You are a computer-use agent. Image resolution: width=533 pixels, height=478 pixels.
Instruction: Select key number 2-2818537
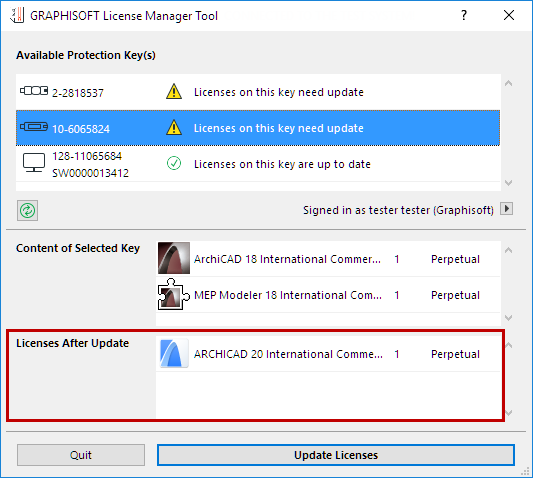[x=78, y=93]
